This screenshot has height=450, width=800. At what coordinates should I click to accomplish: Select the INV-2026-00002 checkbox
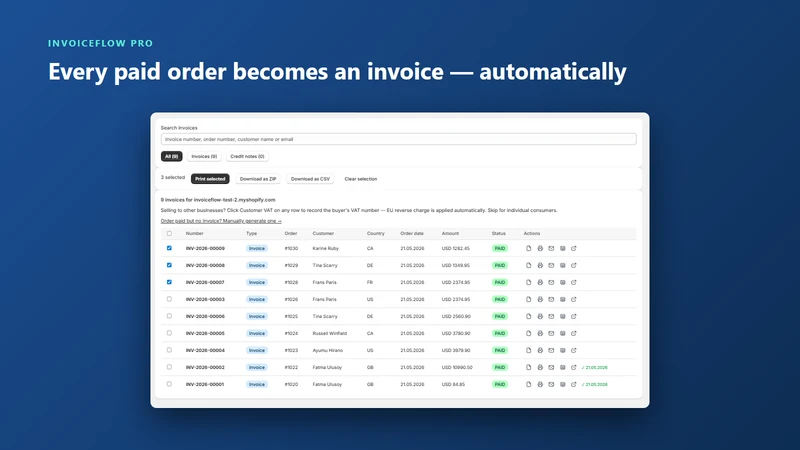[x=169, y=367]
